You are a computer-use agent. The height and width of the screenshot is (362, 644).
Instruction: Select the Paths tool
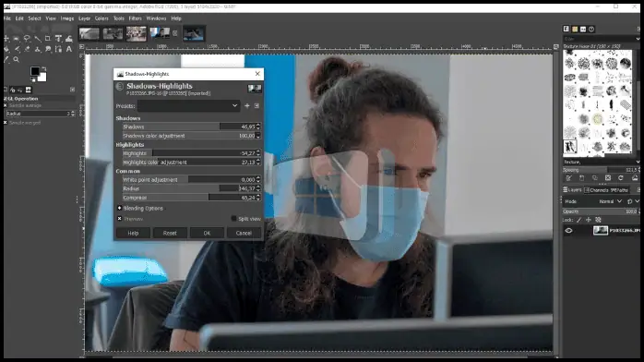(58, 49)
